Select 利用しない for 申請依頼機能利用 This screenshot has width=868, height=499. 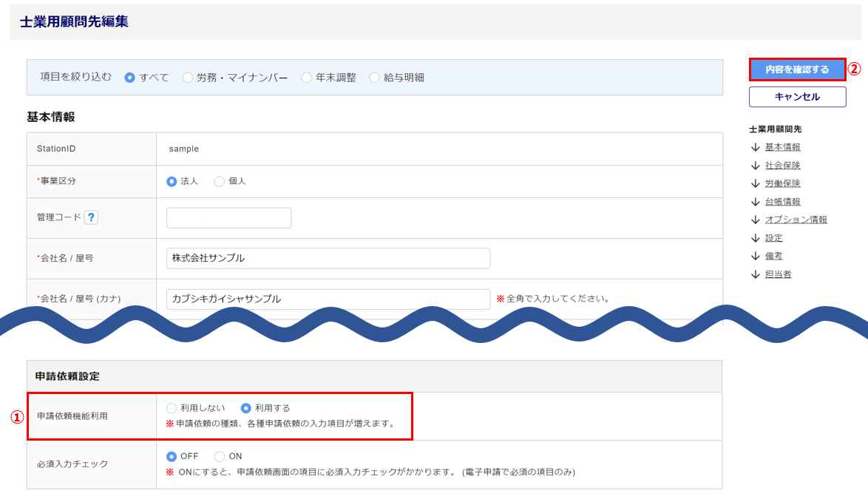pyautogui.click(x=172, y=408)
